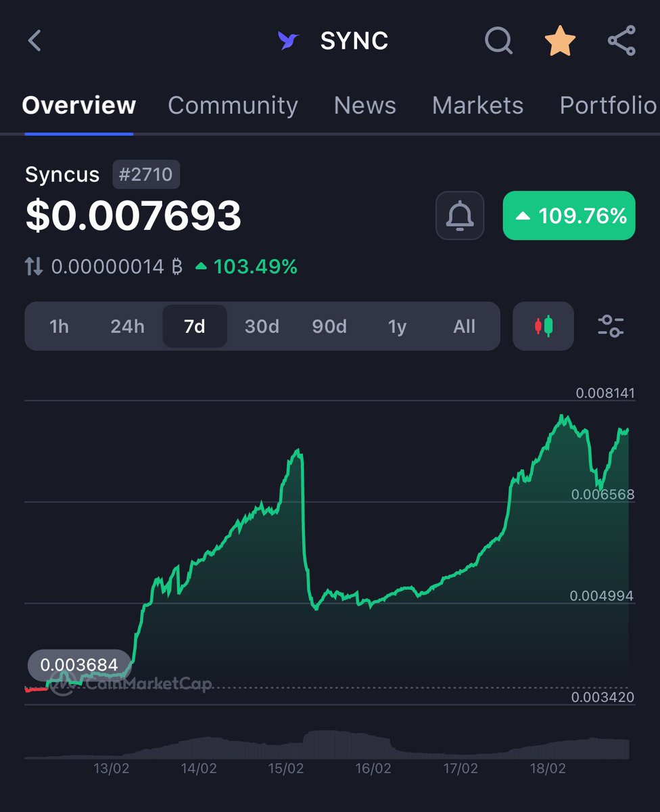660x812 pixels.
Task: Open search with the magnifier icon
Action: pyautogui.click(x=499, y=41)
